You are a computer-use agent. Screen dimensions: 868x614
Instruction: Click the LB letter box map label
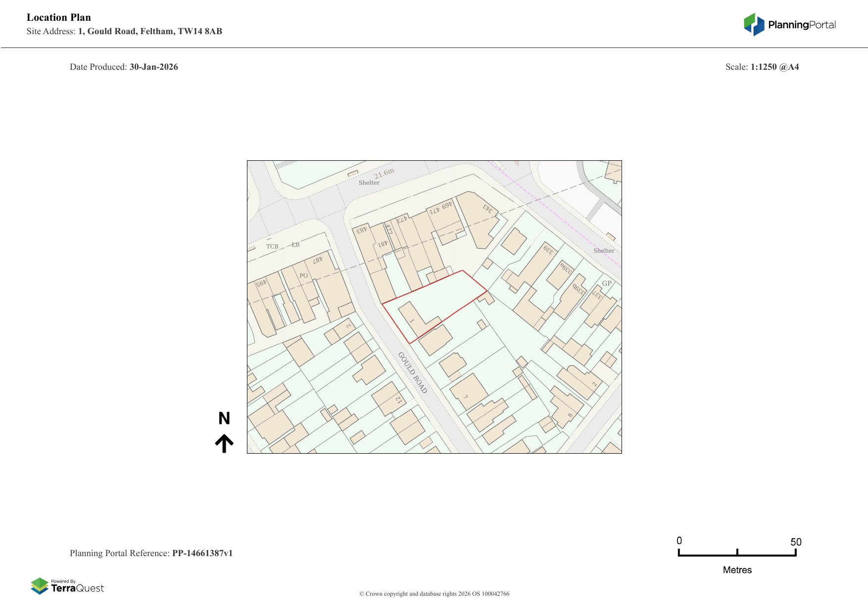pyautogui.click(x=295, y=245)
